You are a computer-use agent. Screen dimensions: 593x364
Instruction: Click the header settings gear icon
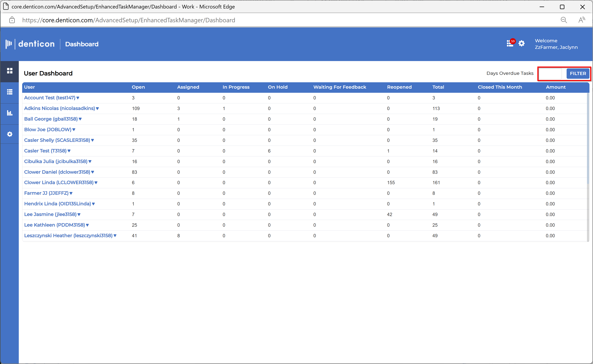(x=522, y=44)
